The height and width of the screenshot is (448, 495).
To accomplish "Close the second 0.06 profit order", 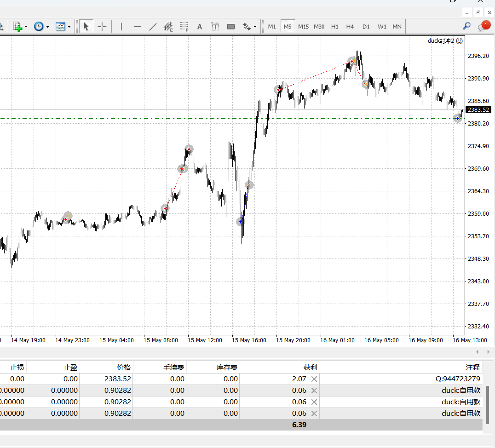I will [x=314, y=402].
